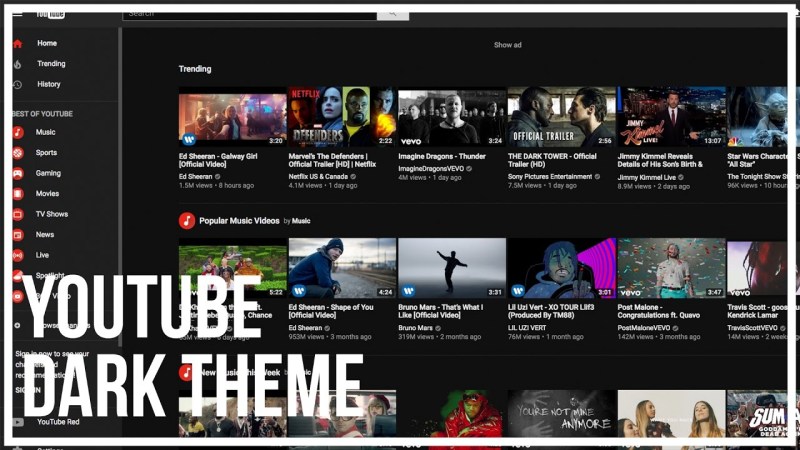This screenshot has height=450, width=800.
Task: Click 'Ed Sheeran - Shape of You' title
Action: point(331,311)
